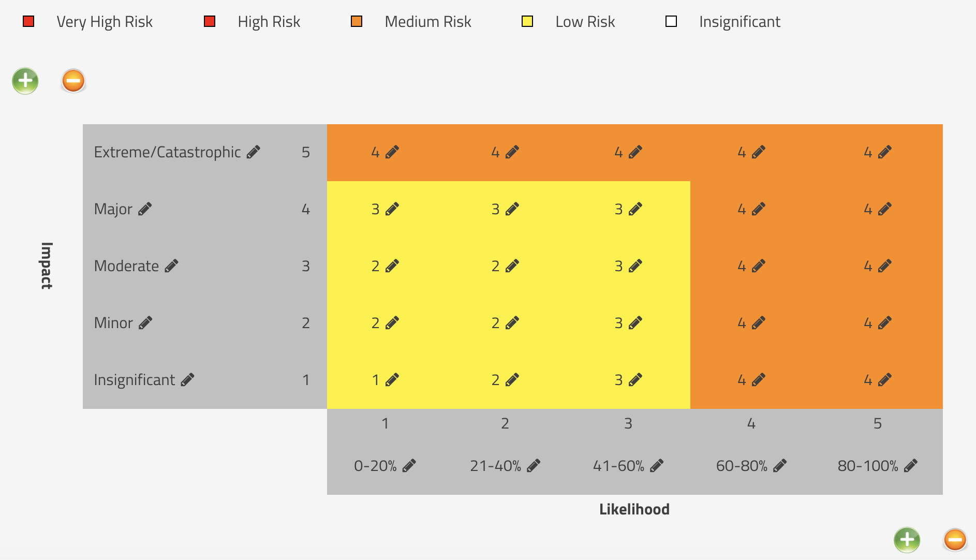This screenshot has height=560, width=976.
Task: Edit the 80-100% likelihood range
Action: pyautogui.click(x=912, y=465)
